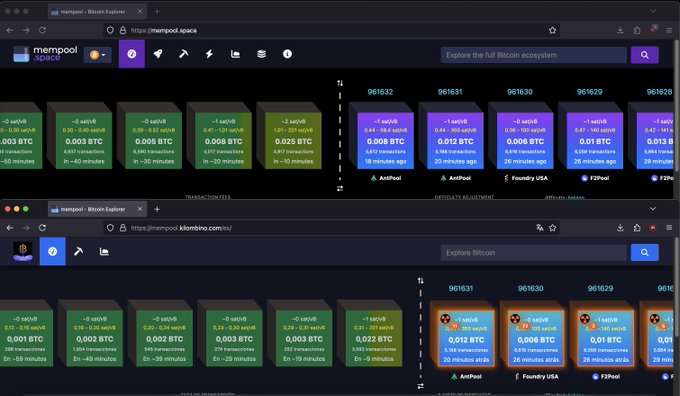Open new tab in bottom browser window
The height and width of the screenshot is (396, 680).
pyautogui.click(x=157, y=209)
